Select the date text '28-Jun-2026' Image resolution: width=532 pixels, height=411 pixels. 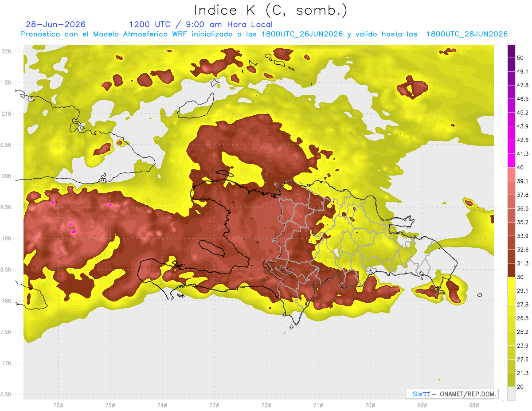(x=56, y=24)
